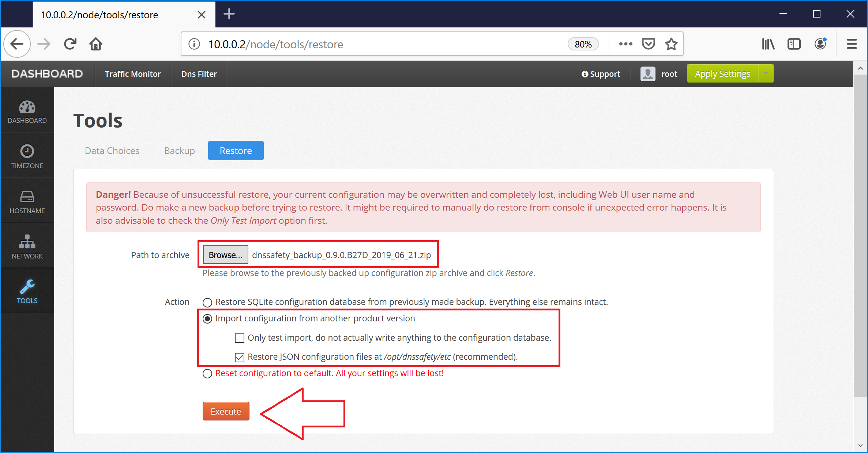Screen dimensions: 868x453
Task: Click the Apply Settings button icon
Action: coord(723,73)
